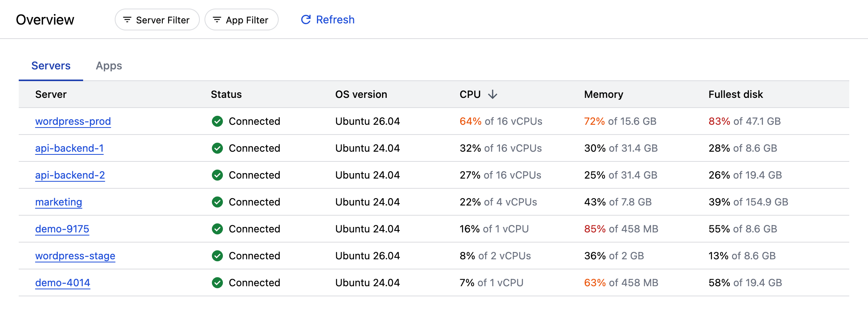Click the refresh circular arrow icon
This screenshot has width=868, height=310.
pyautogui.click(x=306, y=19)
